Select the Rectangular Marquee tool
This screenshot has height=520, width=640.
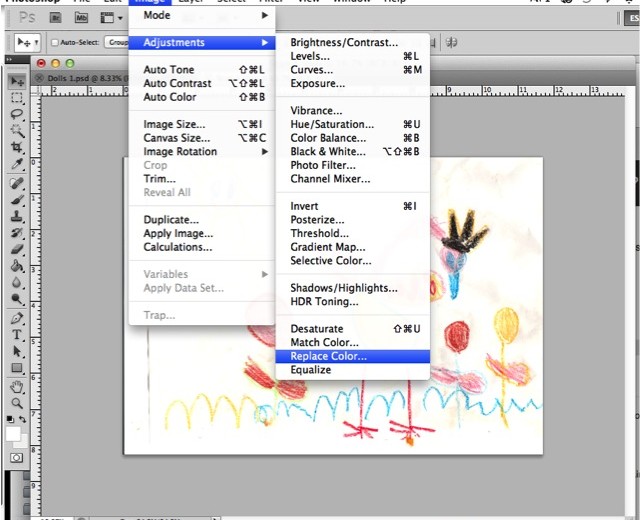tap(17, 98)
